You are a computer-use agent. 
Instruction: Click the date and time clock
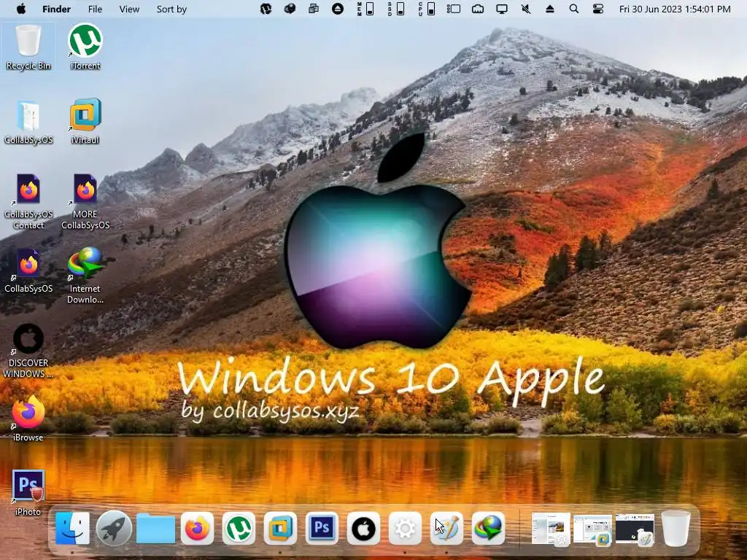point(675,9)
